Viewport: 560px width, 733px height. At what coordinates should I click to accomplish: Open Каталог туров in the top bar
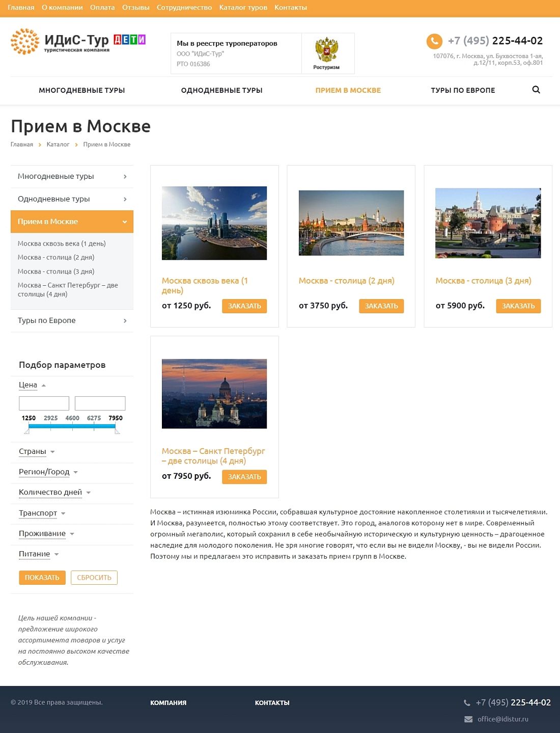pos(243,8)
